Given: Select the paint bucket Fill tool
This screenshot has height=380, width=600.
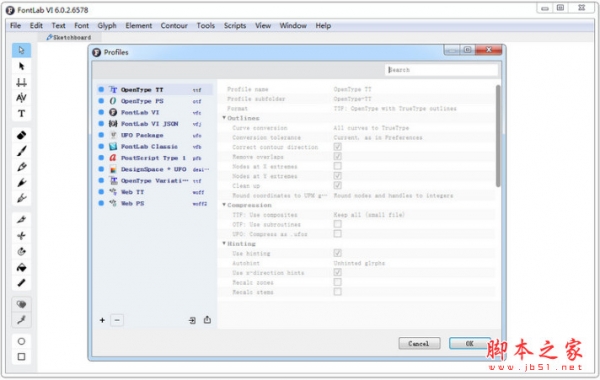Looking at the screenshot, I should pyautogui.click(x=21, y=267).
